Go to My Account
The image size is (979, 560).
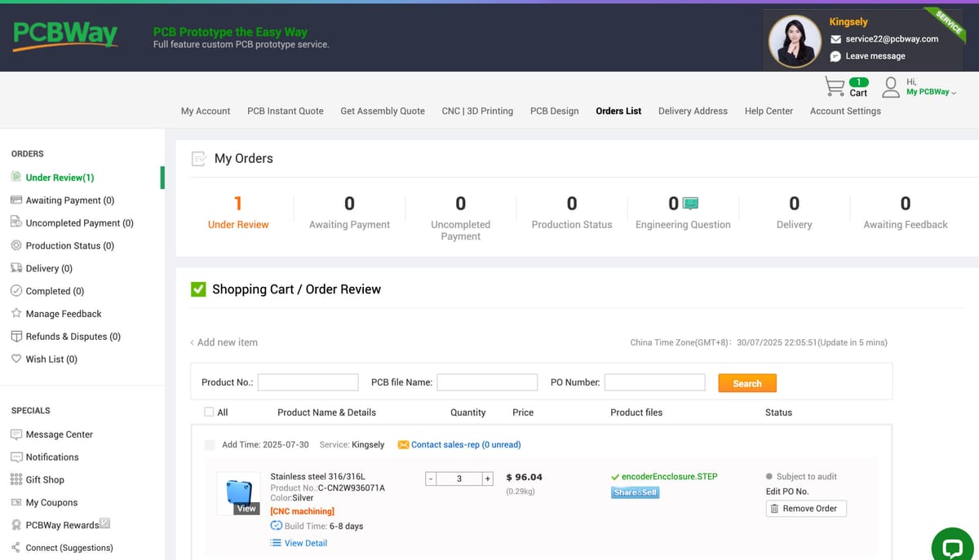coord(206,111)
